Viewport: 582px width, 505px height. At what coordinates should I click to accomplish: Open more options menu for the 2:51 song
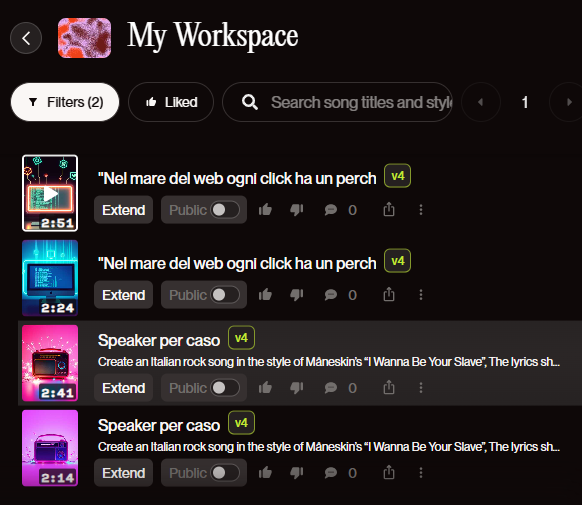(421, 210)
